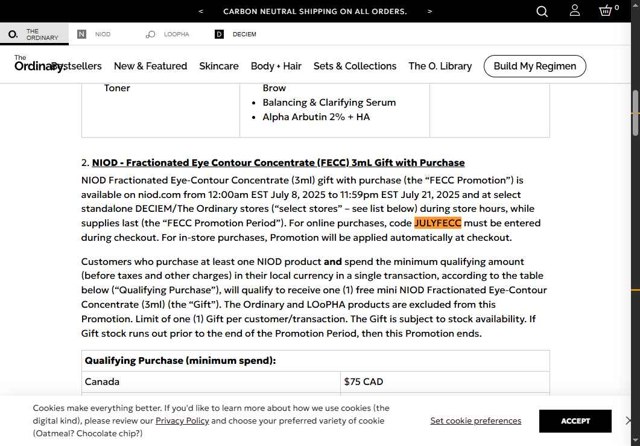Open The O. Library menu
The width and height of the screenshot is (640, 446).
click(440, 66)
